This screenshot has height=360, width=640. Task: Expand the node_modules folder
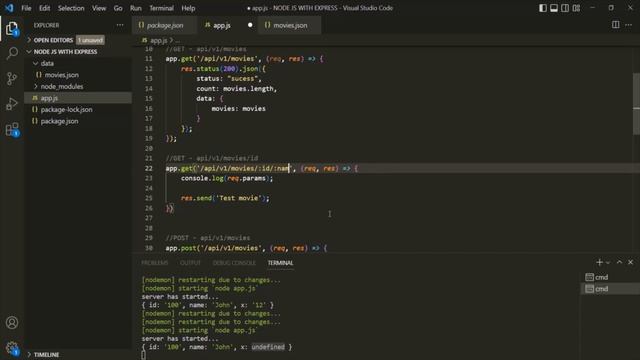point(62,87)
